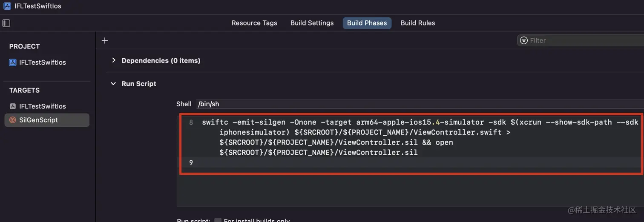Select the IFLTestSwiftIos app target icon

click(x=13, y=106)
